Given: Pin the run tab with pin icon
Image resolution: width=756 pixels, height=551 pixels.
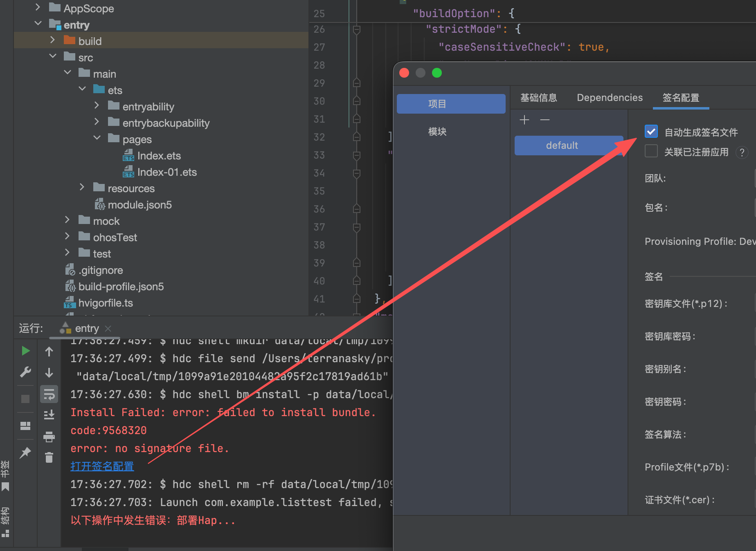Looking at the screenshot, I should (25, 452).
